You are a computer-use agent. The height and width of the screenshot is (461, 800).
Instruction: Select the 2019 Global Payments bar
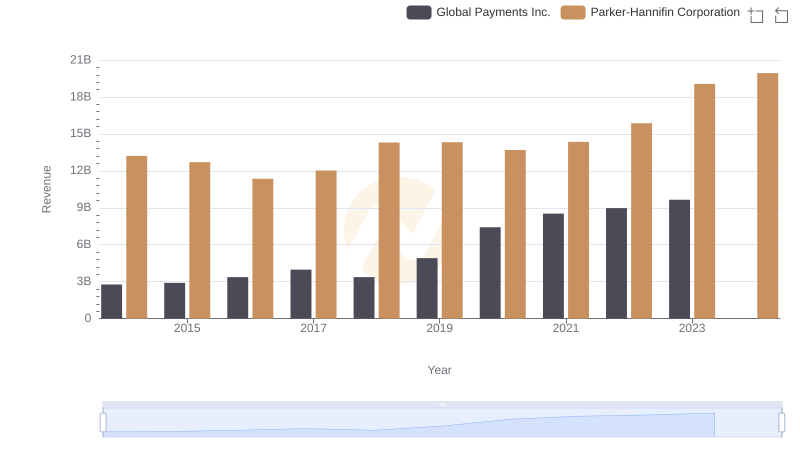click(427, 288)
